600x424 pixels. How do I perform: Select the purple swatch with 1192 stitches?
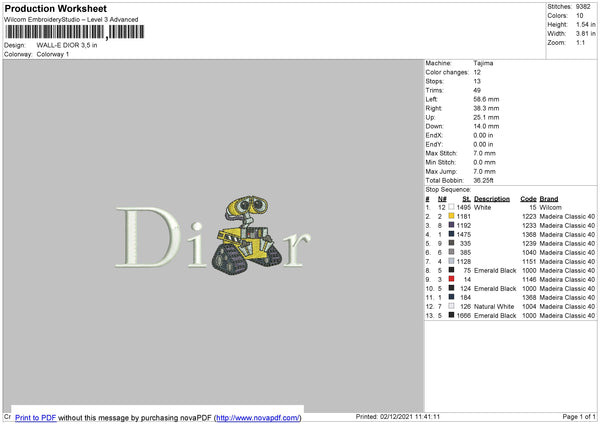(452, 225)
